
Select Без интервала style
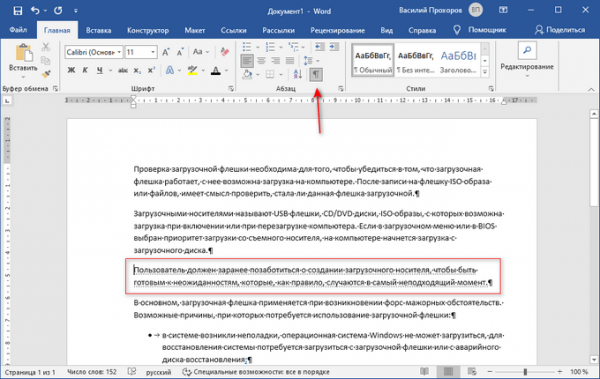click(x=416, y=60)
